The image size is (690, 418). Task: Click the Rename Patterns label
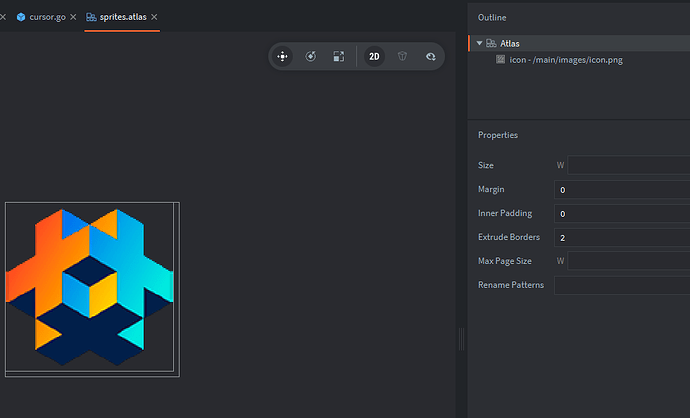tap(511, 285)
